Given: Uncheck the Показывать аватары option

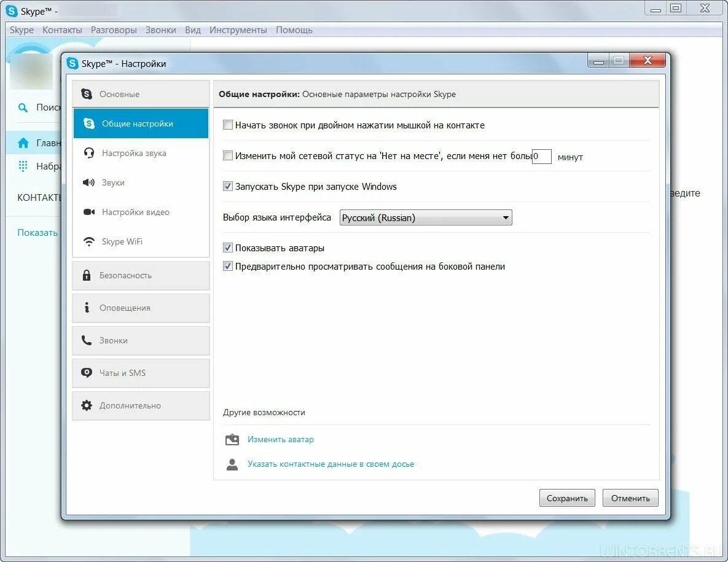Looking at the screenshot, I should click(227, 248).
